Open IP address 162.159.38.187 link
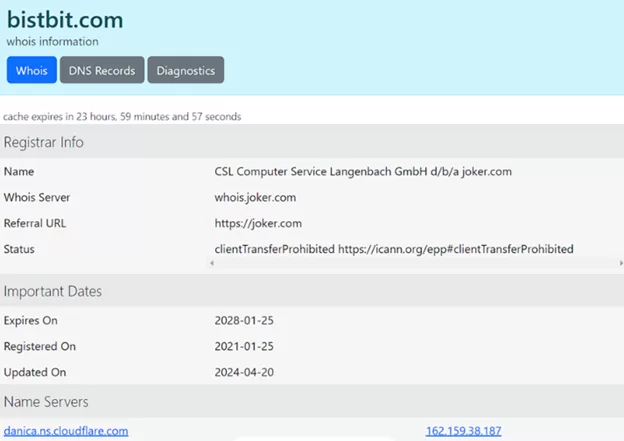 (464, 431)
